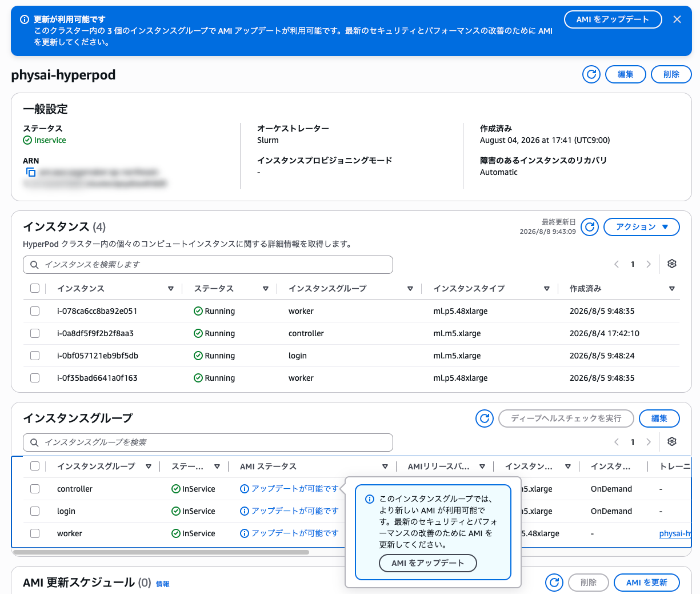
Task: Check the box for the worker instance group
Action: [35, 533]
